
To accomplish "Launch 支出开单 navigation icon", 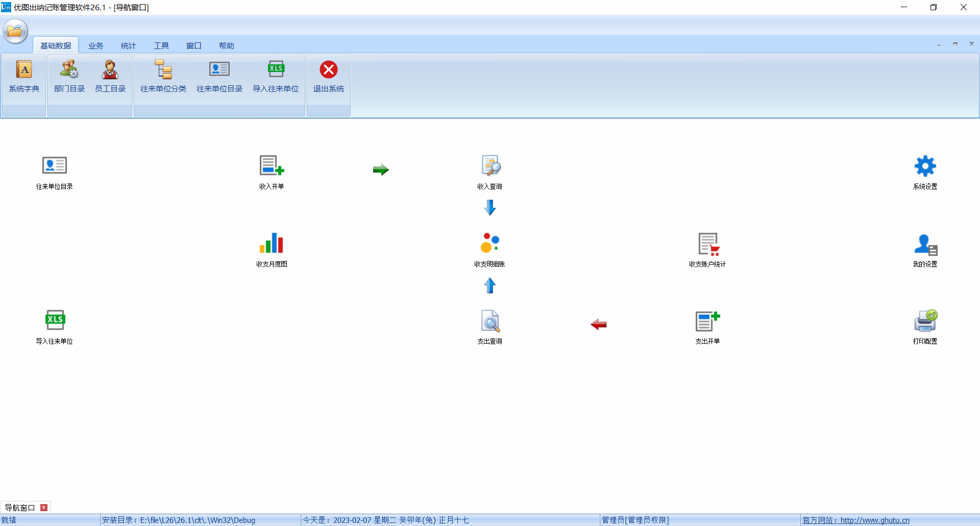I will tap(707, 327).
